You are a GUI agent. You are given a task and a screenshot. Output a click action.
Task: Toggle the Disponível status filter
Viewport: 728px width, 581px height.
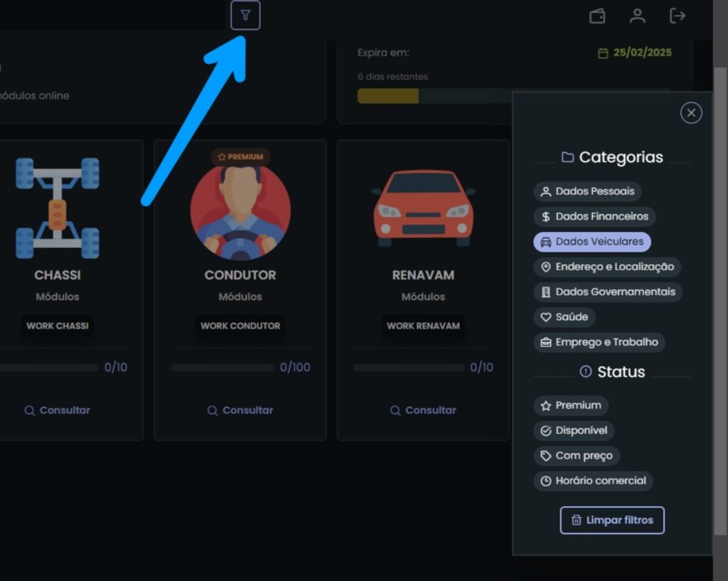point(574,430)
